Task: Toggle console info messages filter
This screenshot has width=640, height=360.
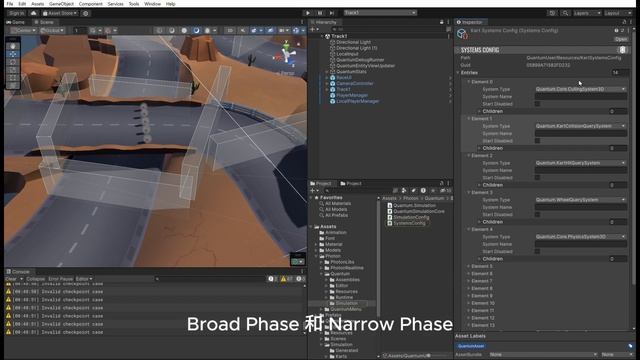Action: click(x=273, y=279)
